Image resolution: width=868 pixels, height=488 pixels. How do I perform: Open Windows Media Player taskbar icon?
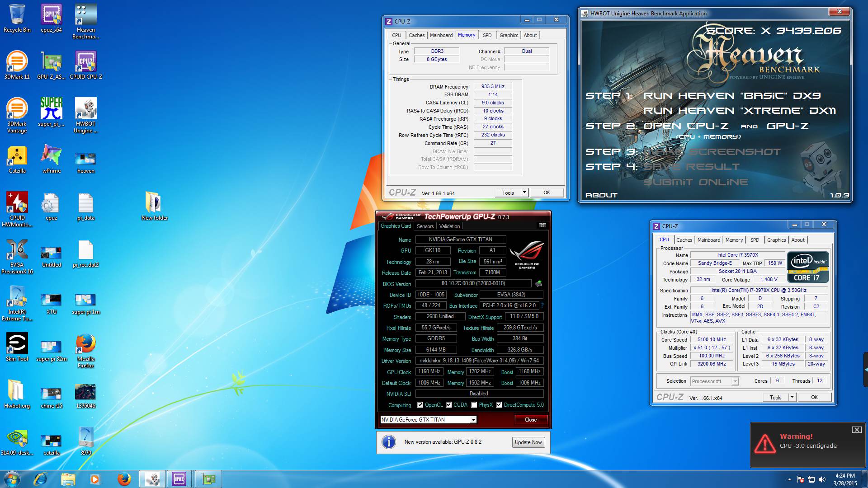95,479
